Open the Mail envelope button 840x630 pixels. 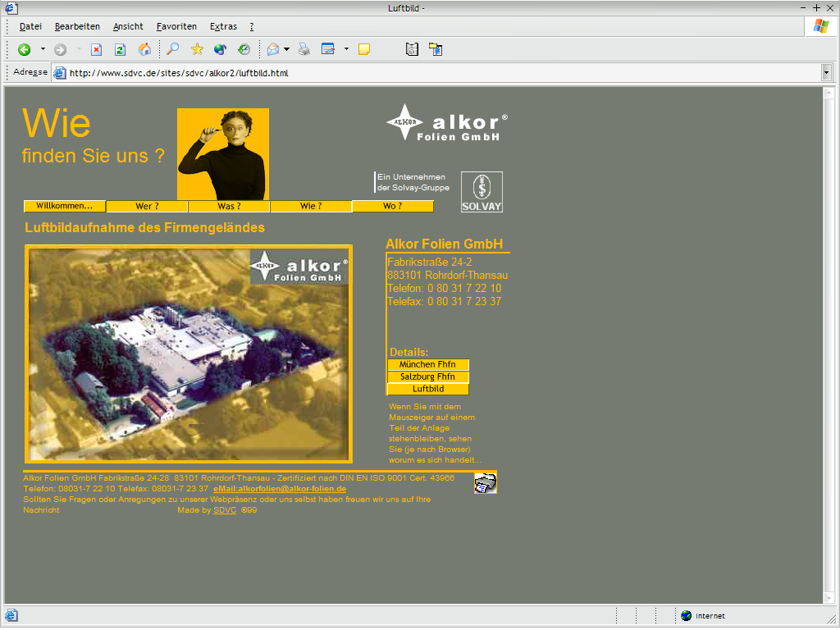pos(273,50)
